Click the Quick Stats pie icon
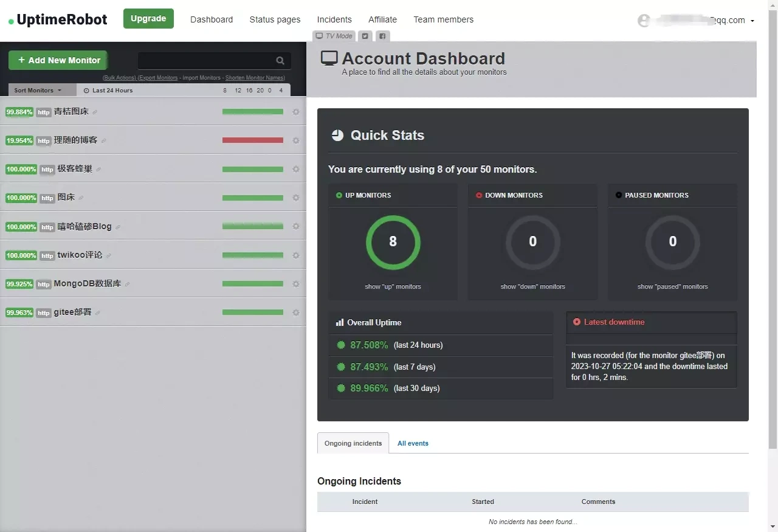The width and height of the screenshot is (778, 532). (337, 135)
